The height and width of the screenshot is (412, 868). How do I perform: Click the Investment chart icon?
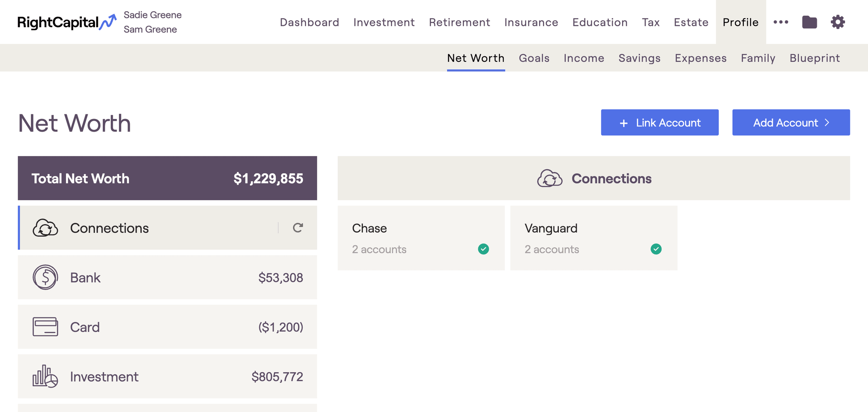45,376
